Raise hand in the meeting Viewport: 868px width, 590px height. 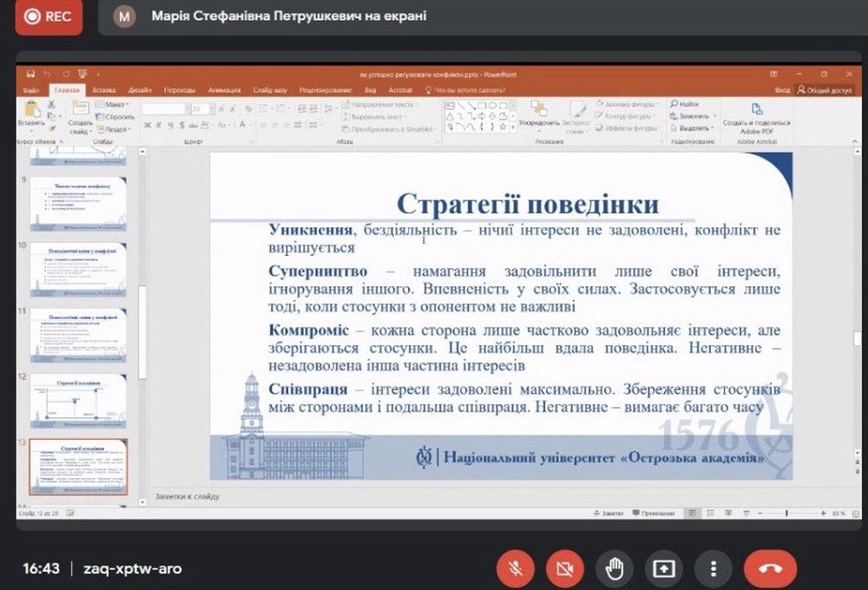[x=615, y=568]
